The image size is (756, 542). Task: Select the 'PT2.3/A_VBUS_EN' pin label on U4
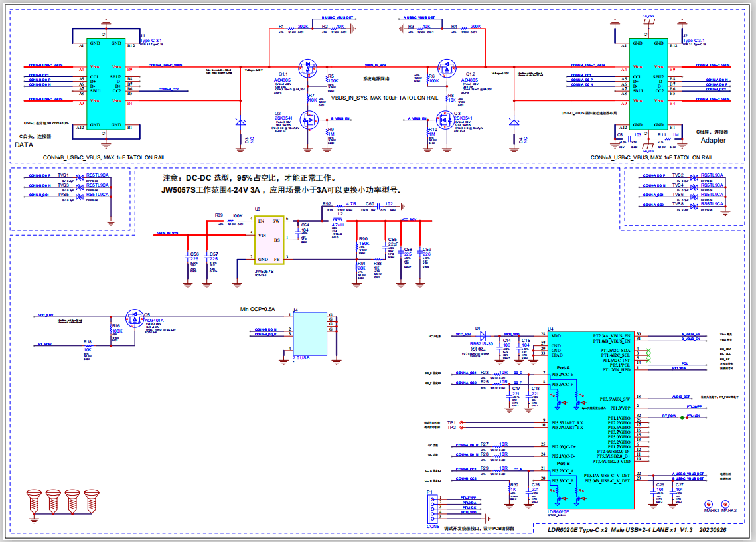(x=611, y=336)
